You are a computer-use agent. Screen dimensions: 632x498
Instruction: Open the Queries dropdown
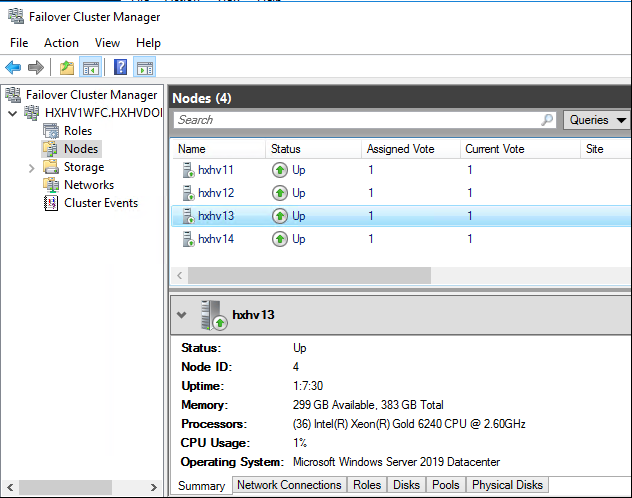tap(597, 120)
